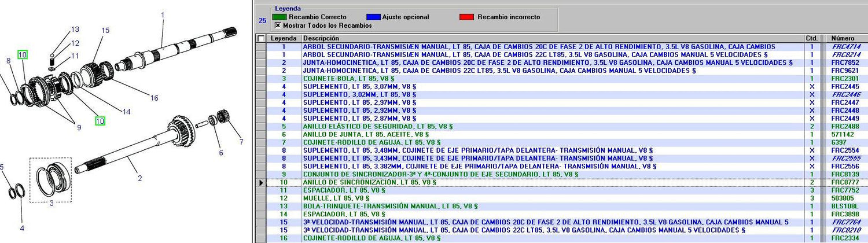Click callout number 13 at the diagram top
The width and height of the screenshot is (868, 243).
(x=75, y=30)
